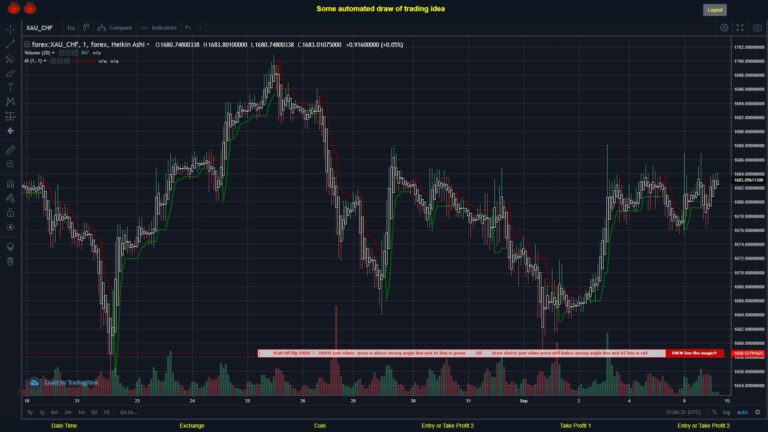Set time range to 1m

click(x=81, y=412)
